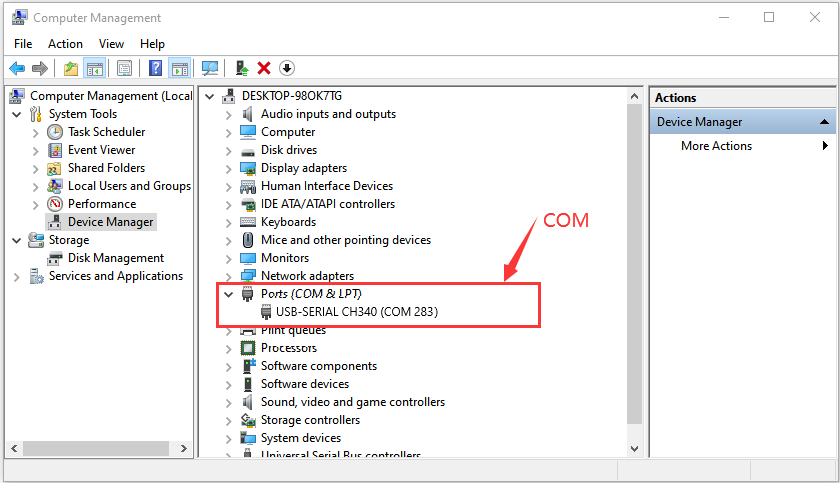
Task: Click the vertical scrollbar thumb in device list
Action: 634,265
